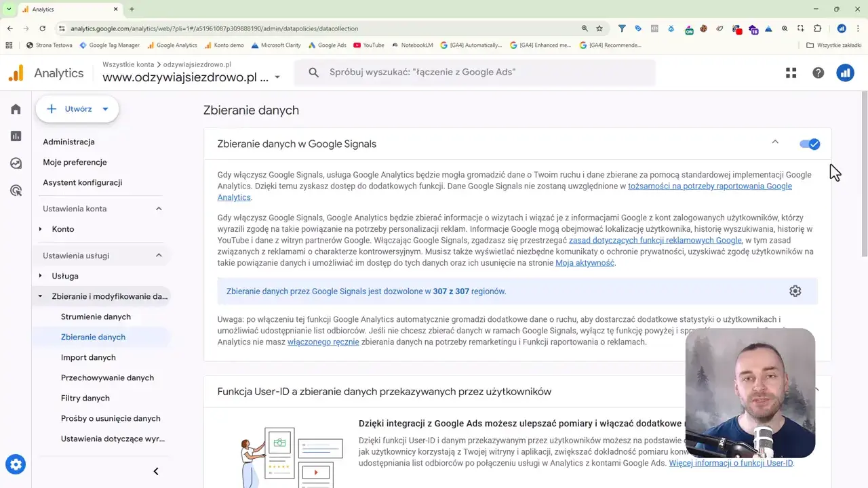The height and width of the screenshot is (488, 868).
Task: Open Strumienie danych menu item
Action: 96,317
